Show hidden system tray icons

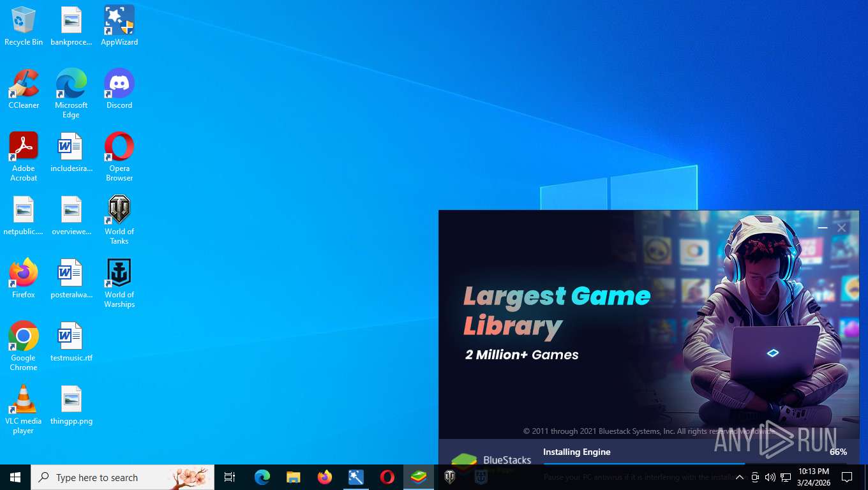coord(740,477)
